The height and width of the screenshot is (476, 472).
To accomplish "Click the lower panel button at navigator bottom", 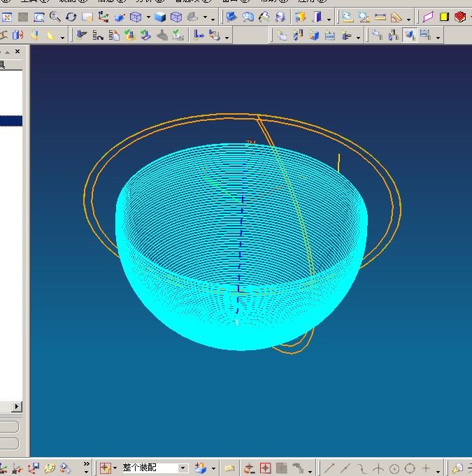I will [9, 443].
